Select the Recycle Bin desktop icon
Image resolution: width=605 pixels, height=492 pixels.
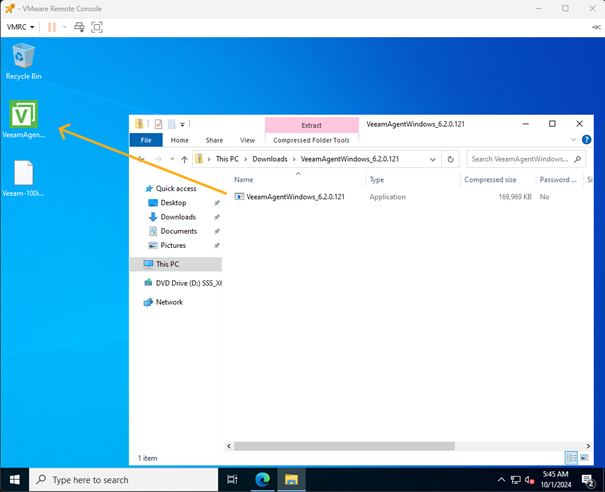click(23, 59)
